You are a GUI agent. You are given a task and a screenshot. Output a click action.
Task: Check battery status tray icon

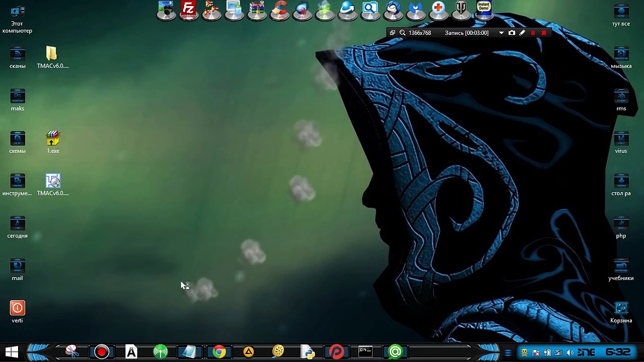pyautogui.click(x=547, y=352)
